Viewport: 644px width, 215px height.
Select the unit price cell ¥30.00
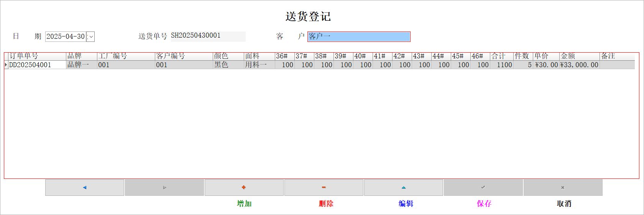point(546,65)
